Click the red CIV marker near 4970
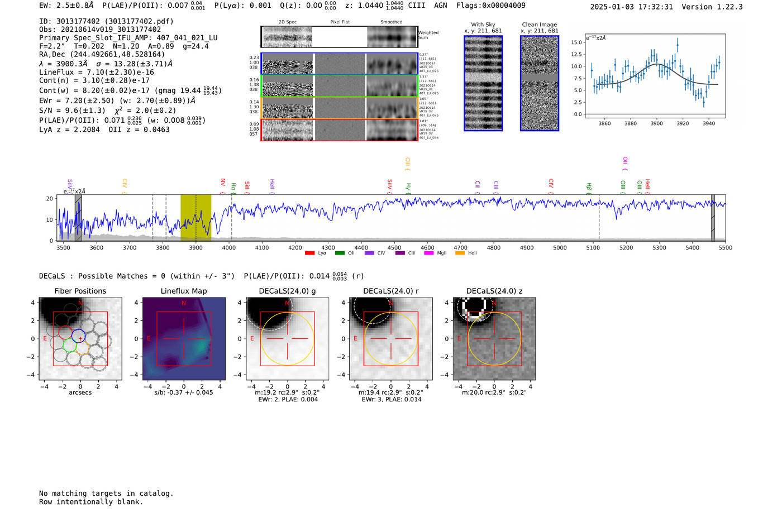Viewport: 782px width, 532px height. 551,186
